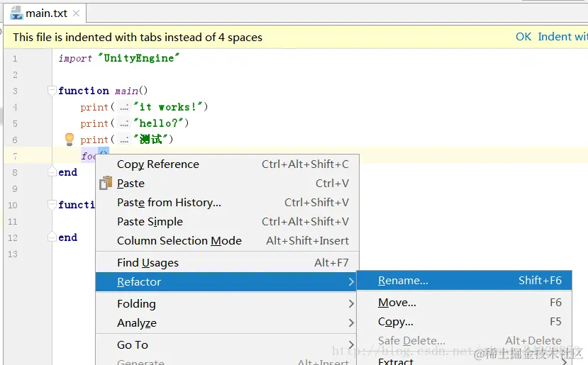
Task: Expand the Analyze submenu arrow
Action: [x=351, y=323]
